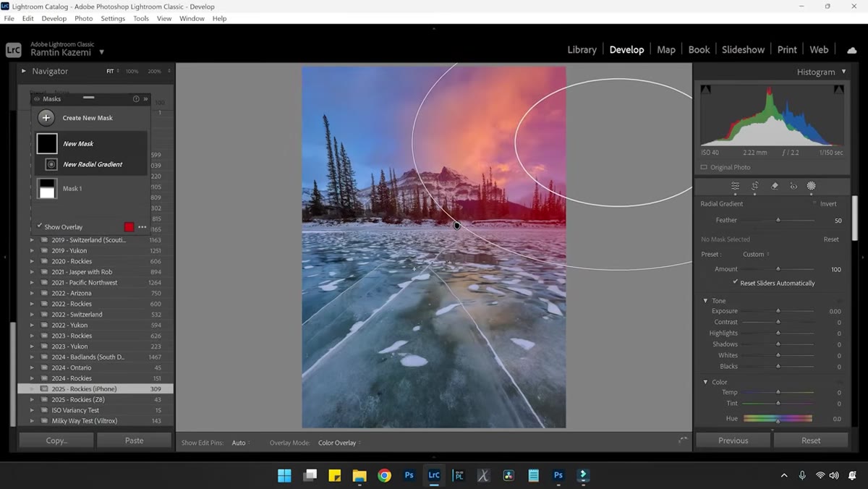Image resolution: width=868 pixels, height=489 pixels.
Task: Open the Overlay Mode dropdown
Action: pos(339,443)
